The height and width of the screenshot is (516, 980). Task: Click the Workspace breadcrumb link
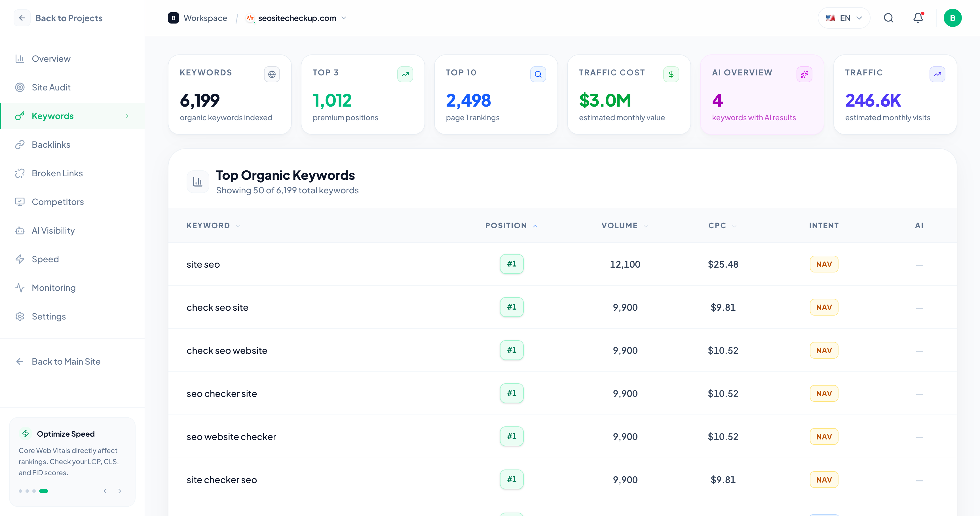205,18
